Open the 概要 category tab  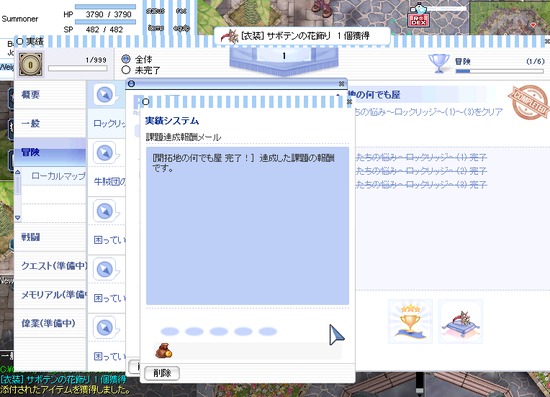point(50,95)
